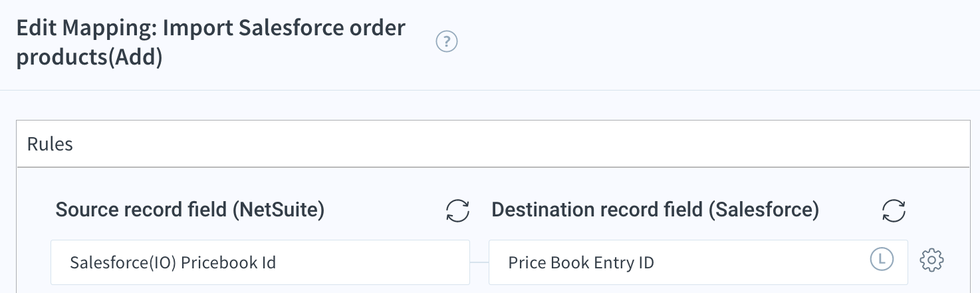
Task: Click into the Price Book Entry ID destination field
Action: click(698, 262)
